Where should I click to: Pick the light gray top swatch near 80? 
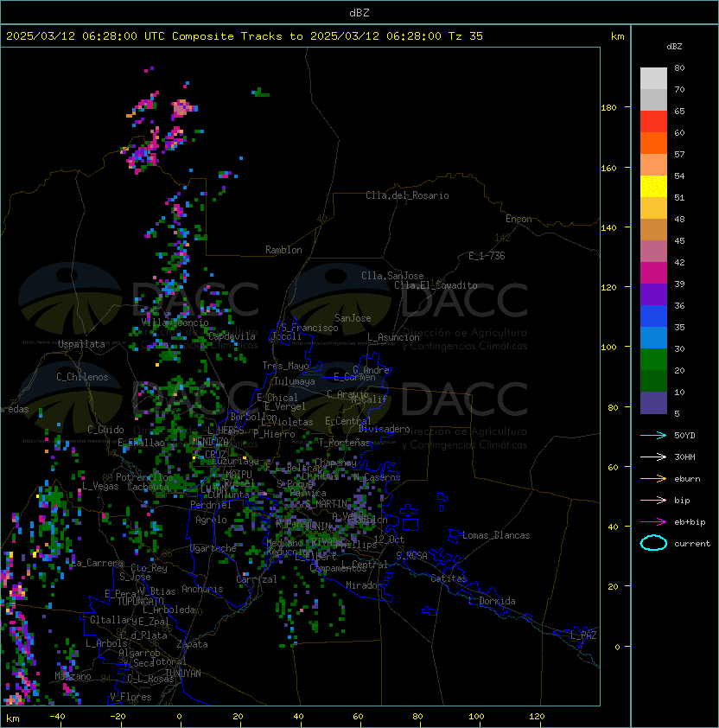click(x=653, y=79)
